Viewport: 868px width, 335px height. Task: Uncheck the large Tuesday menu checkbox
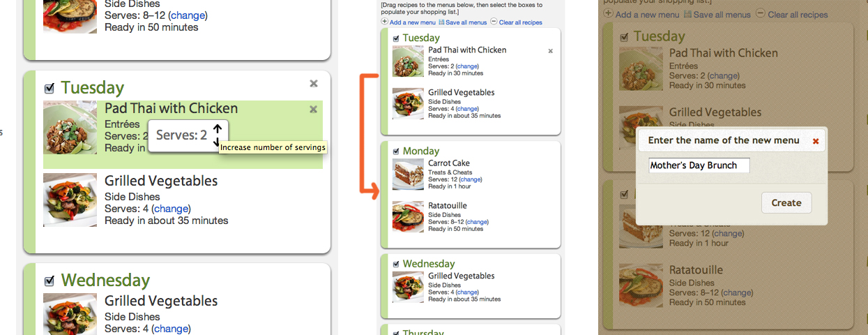[x=50, y=89]
